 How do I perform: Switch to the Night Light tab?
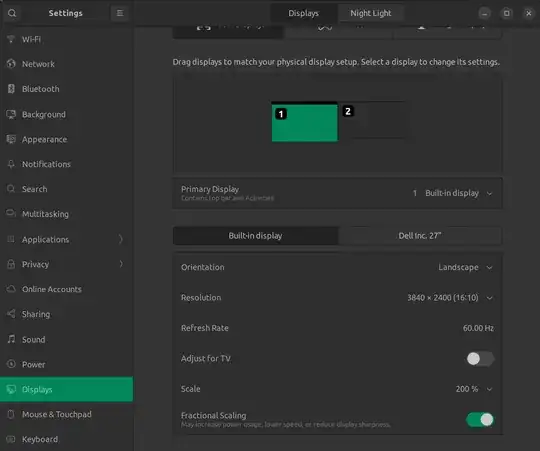click(371, 13)
